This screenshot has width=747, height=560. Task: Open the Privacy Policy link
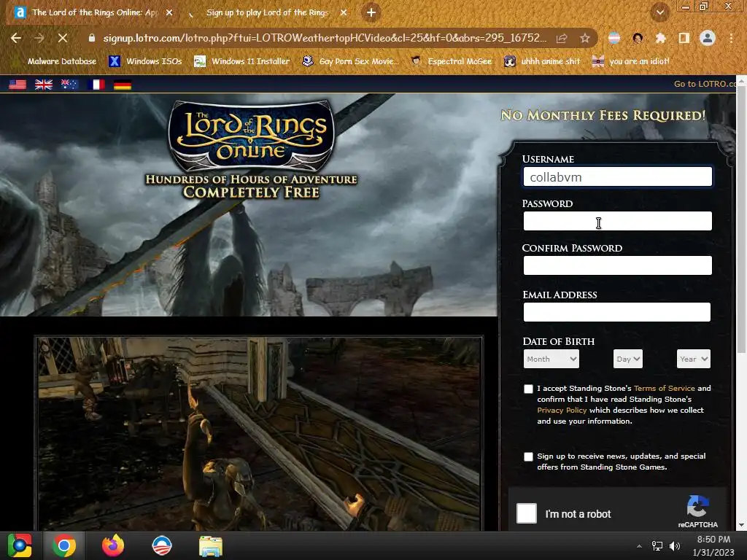[562, 411]
